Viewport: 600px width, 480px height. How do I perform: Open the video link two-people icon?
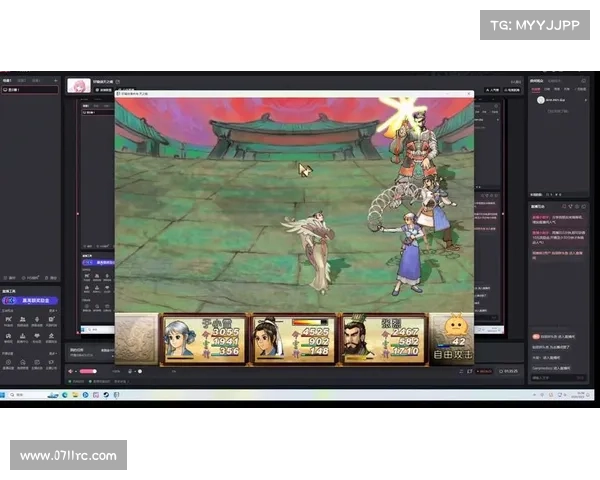click(23, 320)
